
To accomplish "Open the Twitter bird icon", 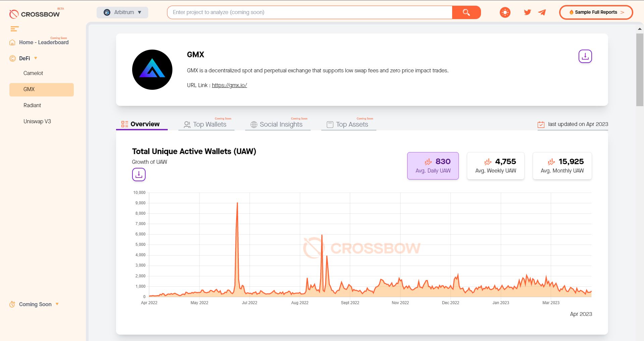I will click(528, 12).
